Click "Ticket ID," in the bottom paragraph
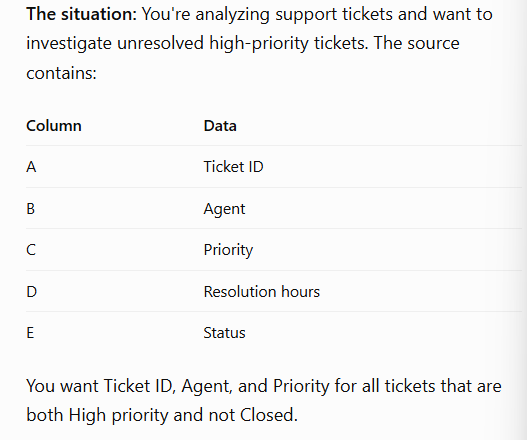The height and width of the screenshot is (440, 527). click(x=140, y=386)
